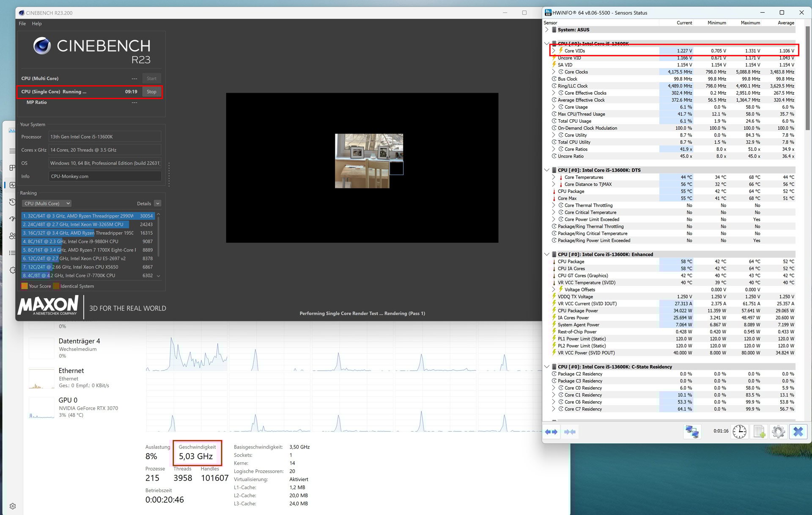812x515 pixels.
Task: Select Ethernet in Task Manager list
Action: [x=82, y=378]
